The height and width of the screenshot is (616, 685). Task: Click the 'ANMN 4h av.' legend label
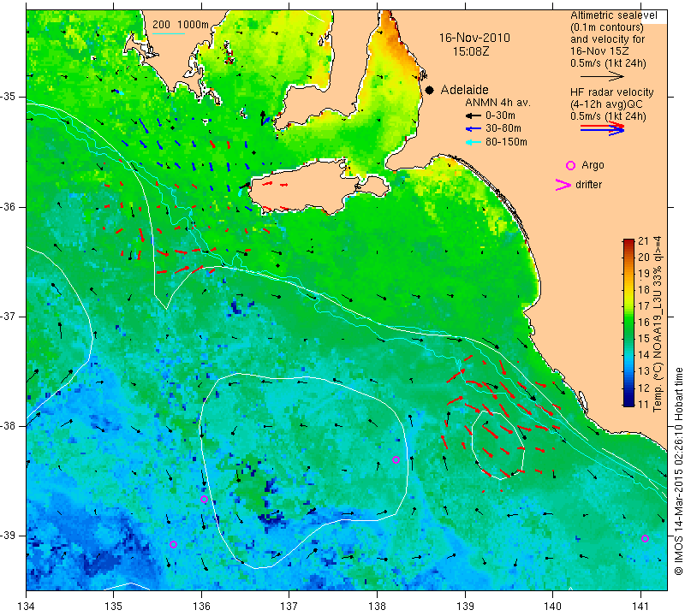pyautogui.click(x=497, y=103)
